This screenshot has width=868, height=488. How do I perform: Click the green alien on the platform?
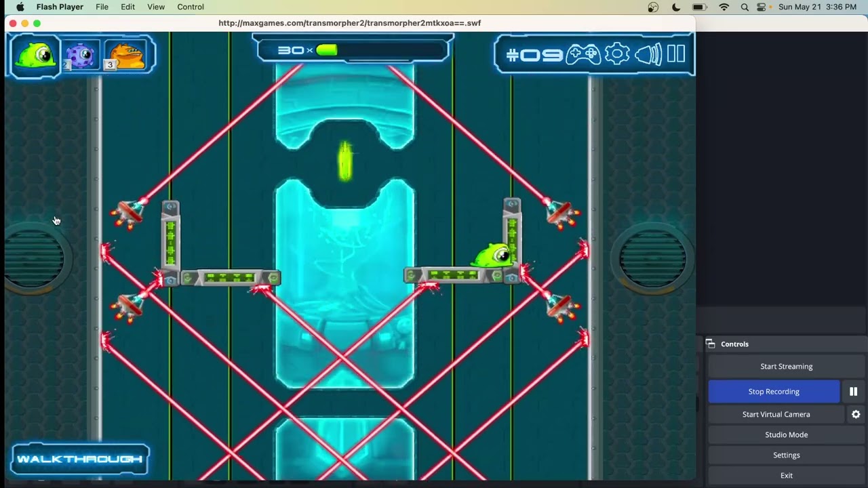point(494,256)
